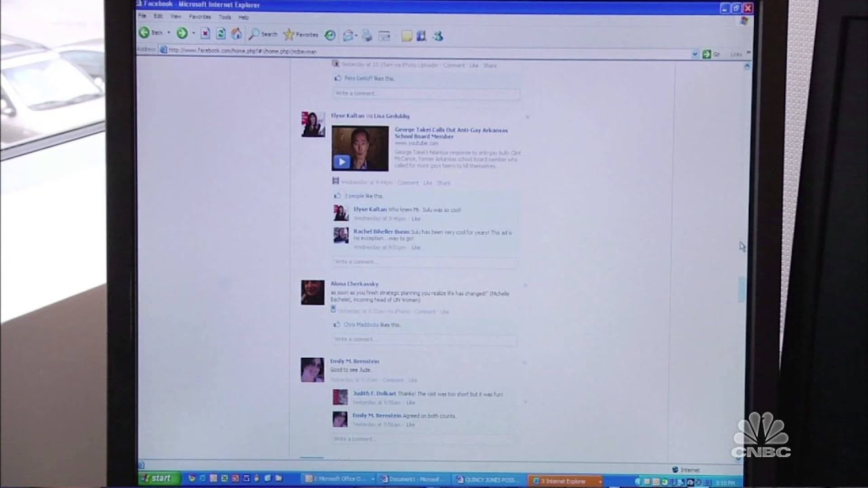Open the George Takei video link title
The height and width of the screenshot is (488, 868).
451,133
